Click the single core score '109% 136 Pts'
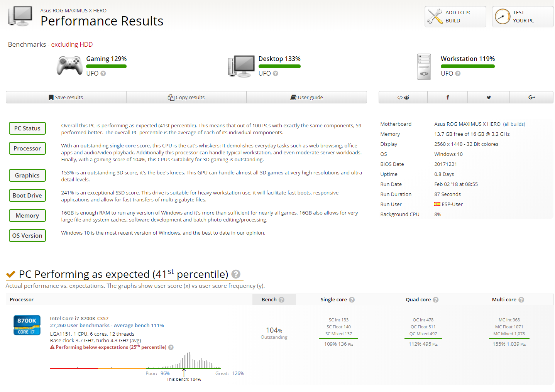The height and width of the screenshot is (392, 555). [338, 344]
